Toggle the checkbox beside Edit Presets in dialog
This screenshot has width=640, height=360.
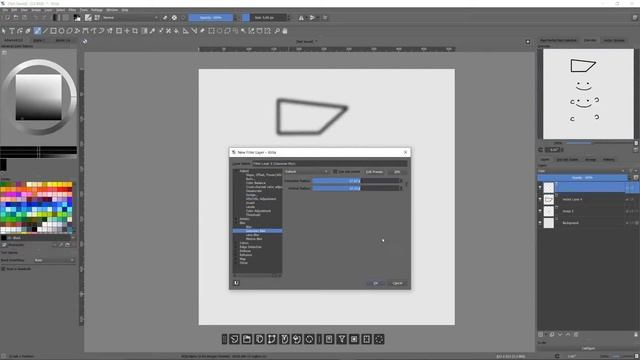coord(335,171)
